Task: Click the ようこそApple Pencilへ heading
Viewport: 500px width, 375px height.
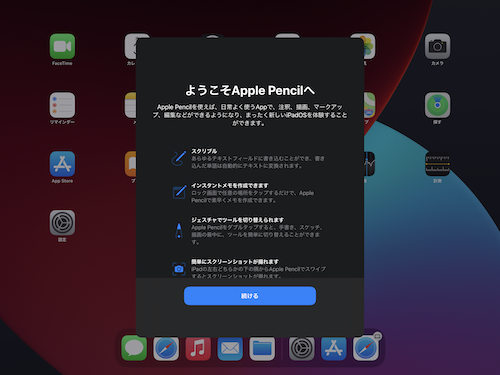Action: [x=250, y=90]
